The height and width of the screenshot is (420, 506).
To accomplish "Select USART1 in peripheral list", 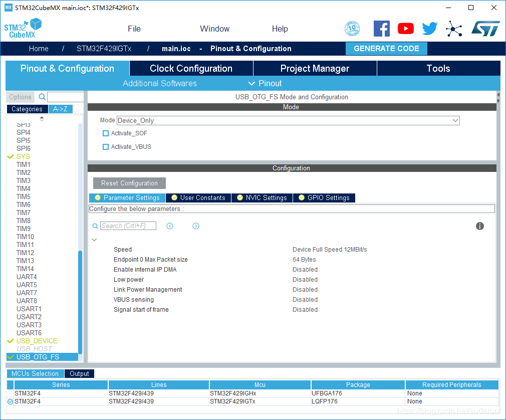I will pos(29,309).
